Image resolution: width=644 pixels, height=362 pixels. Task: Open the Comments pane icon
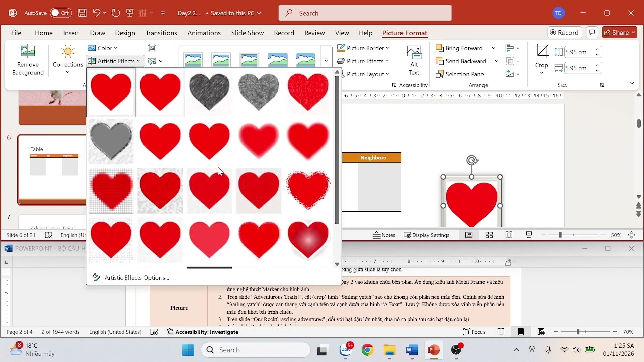click(592, 33)
